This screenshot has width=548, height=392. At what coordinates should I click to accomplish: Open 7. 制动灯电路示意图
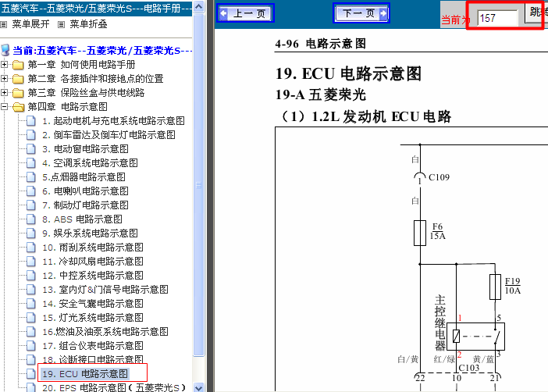point(85,205)
